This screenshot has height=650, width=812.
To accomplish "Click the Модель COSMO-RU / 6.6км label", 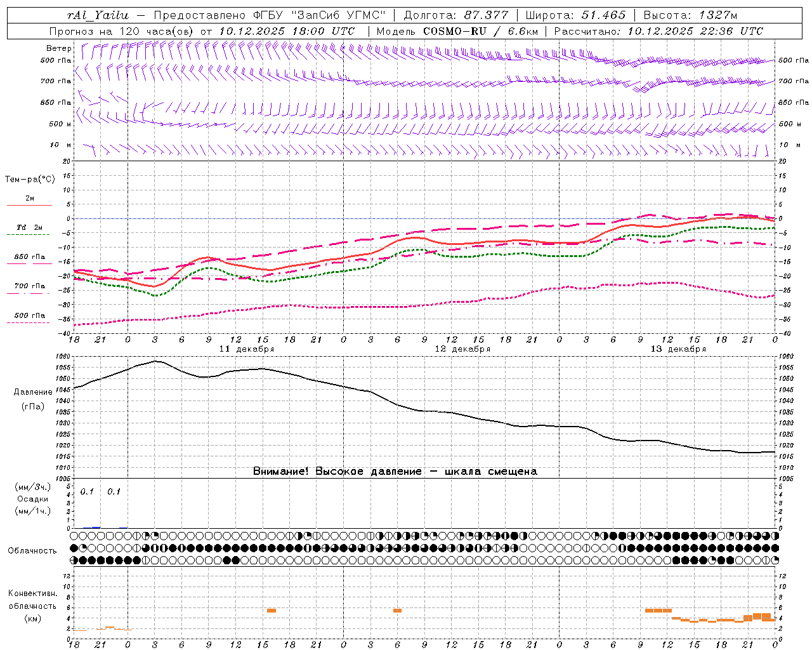I will (457, 31).
